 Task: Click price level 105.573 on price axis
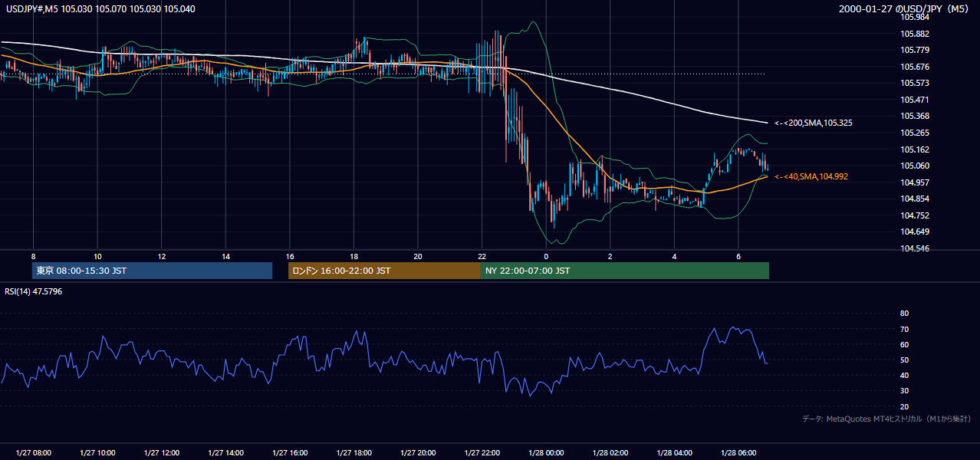[915, 83]
